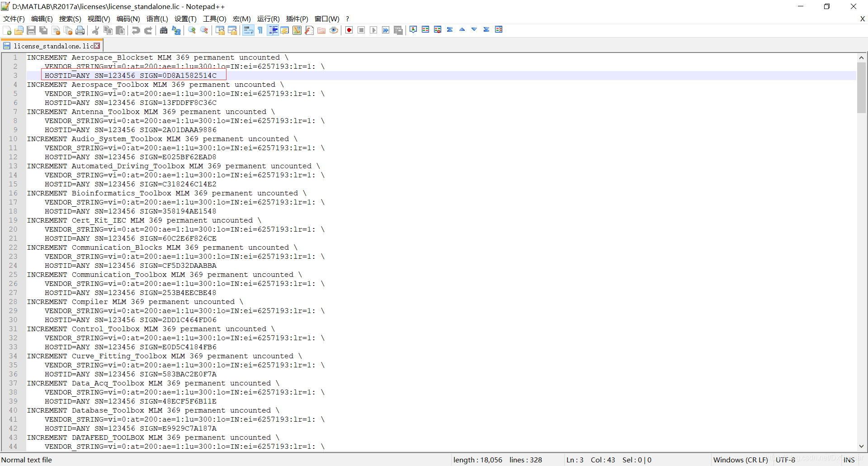This screenshot has width=868, height=466.
Task: Open the 插件(P) menu
Action: 297,19
